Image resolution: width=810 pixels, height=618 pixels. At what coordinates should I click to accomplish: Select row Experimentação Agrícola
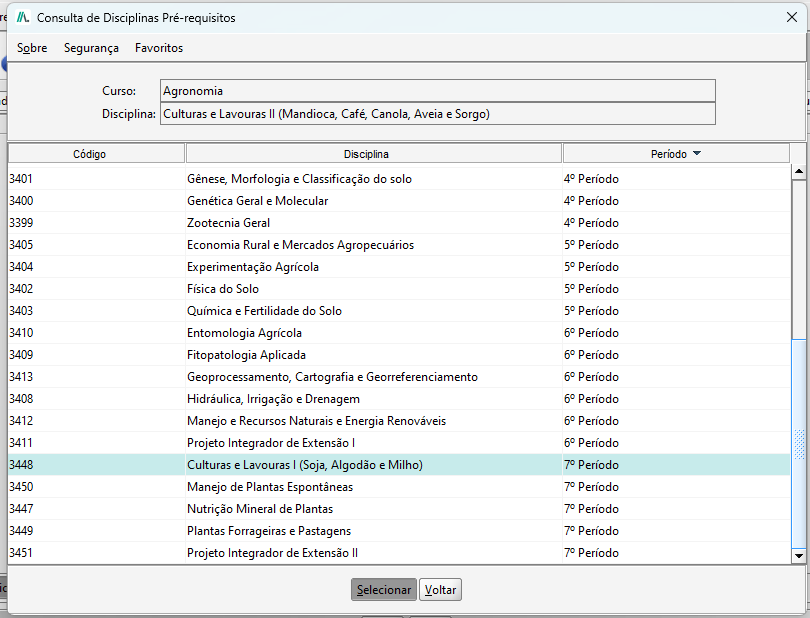click(399, 267)
